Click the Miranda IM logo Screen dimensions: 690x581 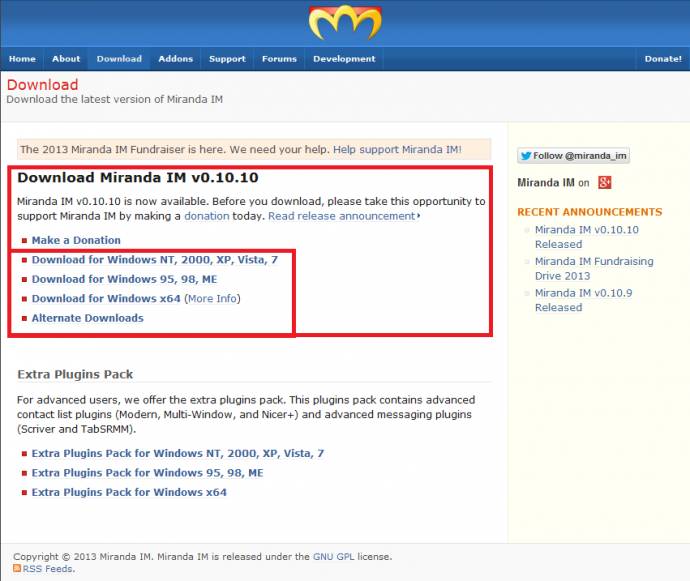[x=345, y=22]
